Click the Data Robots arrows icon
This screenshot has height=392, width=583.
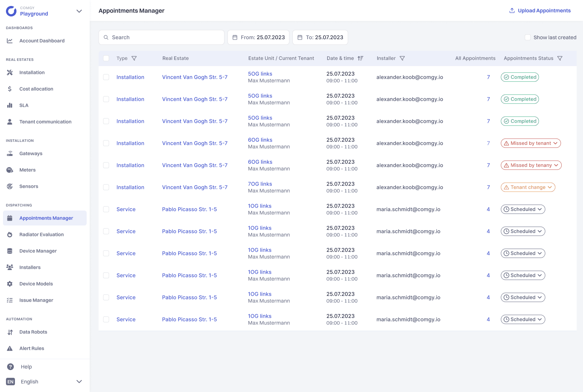[10, 332]
